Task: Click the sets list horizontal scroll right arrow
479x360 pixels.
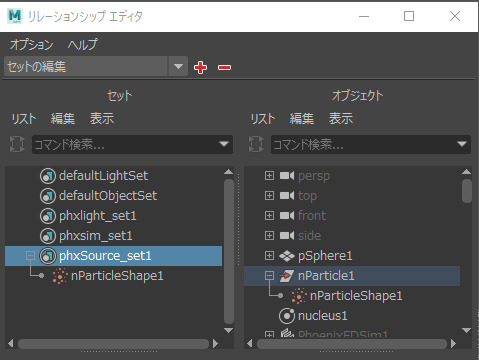Action: point(215,344)
